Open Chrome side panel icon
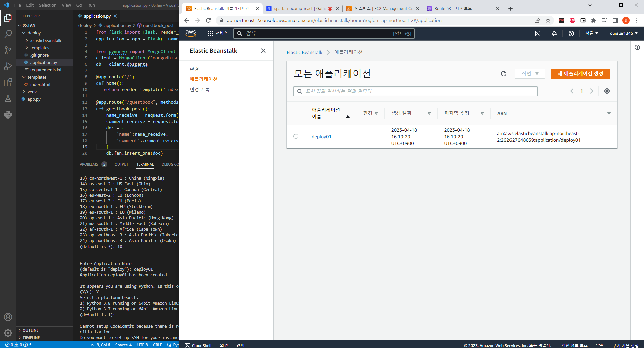The image size is (644, 348). (615, 20)
